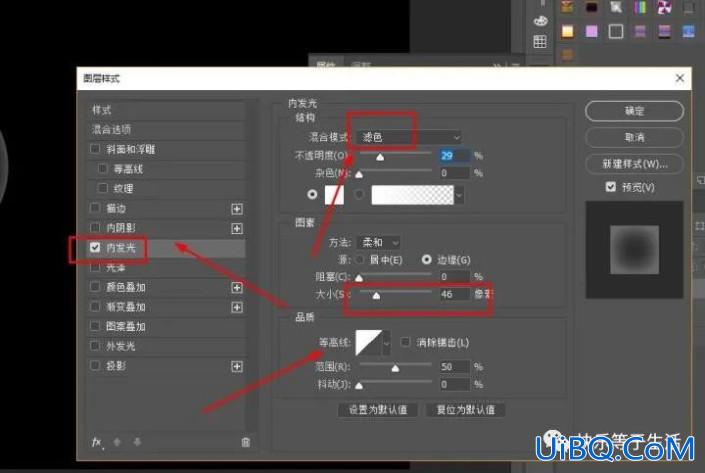Enable the 外发光 checkbox
Image resolution: width=705 pixels, height=473 pixels.
[x=95, y=346]
